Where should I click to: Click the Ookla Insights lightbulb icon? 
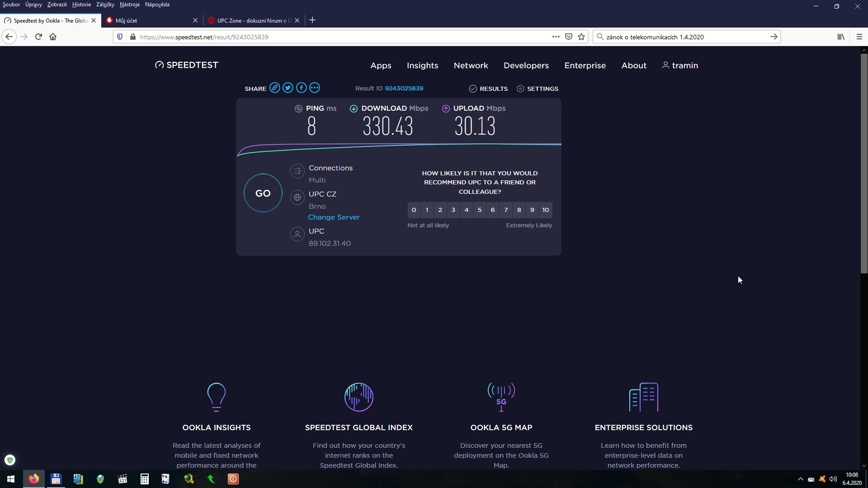[x=216, y=397]
